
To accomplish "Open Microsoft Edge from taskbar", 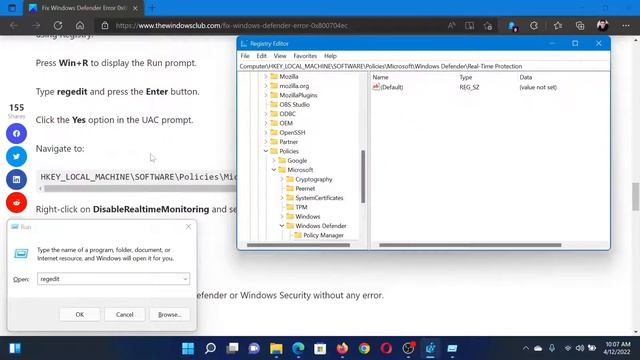I will click(298, 348).
